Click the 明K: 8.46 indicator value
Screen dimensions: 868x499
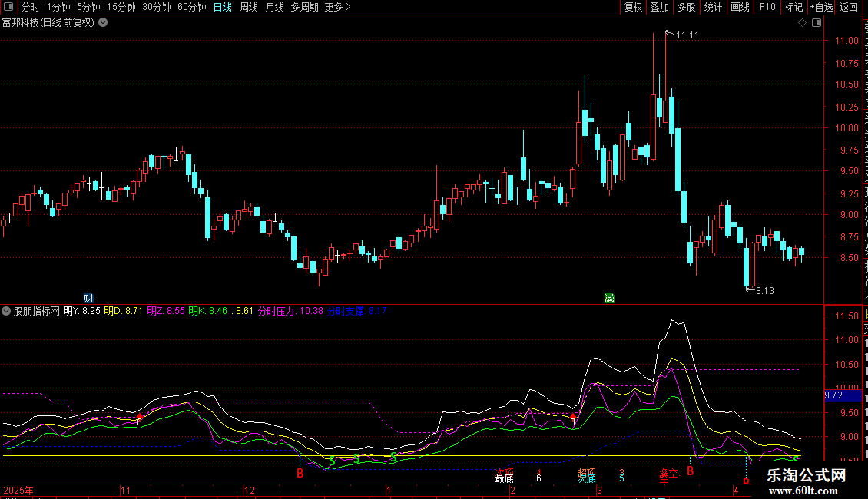[x=207, y=311]
